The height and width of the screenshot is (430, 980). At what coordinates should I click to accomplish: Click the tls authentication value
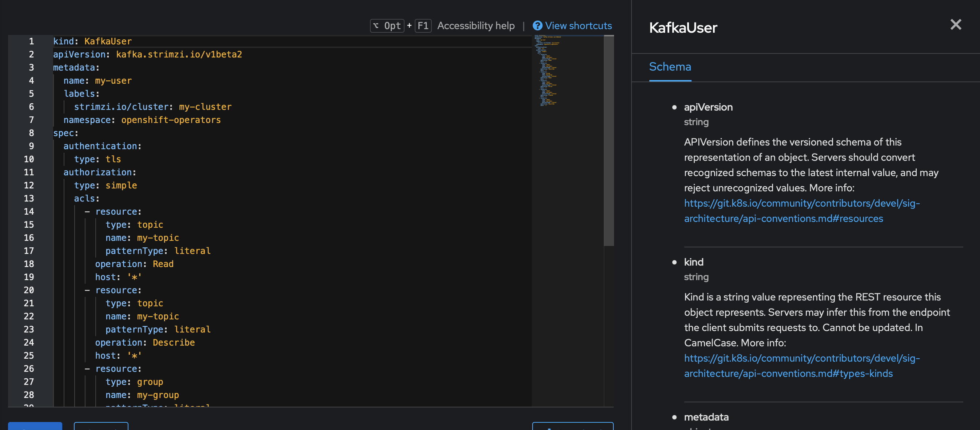coord(113,159)
